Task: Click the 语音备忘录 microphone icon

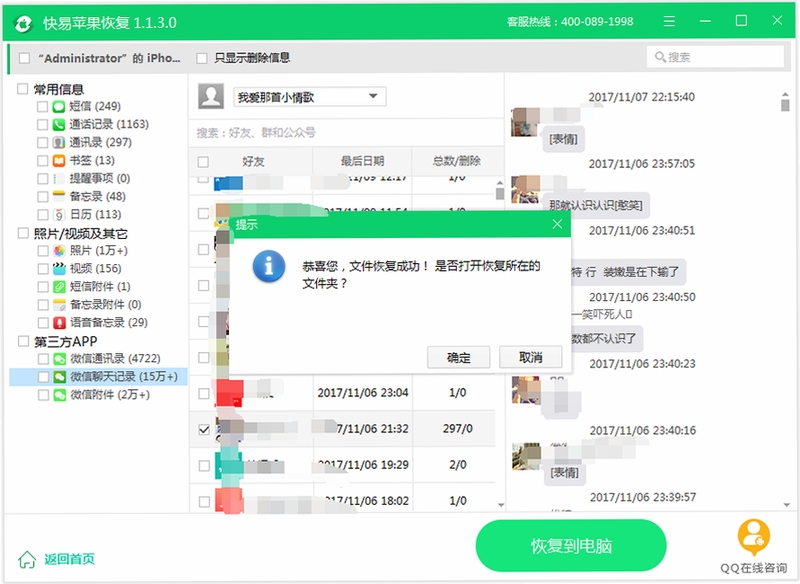Action: click(59, 322)
